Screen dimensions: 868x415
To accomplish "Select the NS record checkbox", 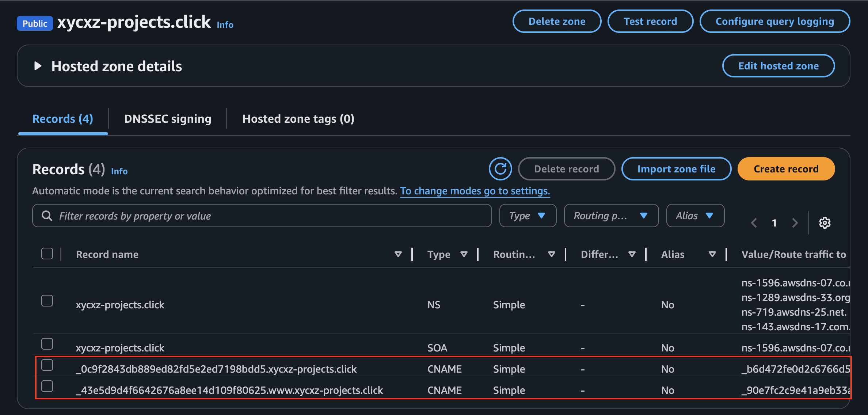I will click(47, 301).
